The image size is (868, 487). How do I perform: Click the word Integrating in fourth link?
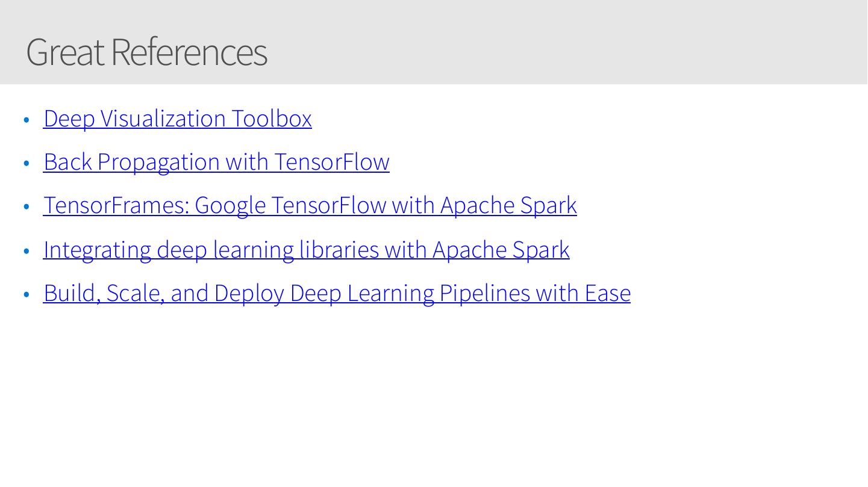(97, 249)
